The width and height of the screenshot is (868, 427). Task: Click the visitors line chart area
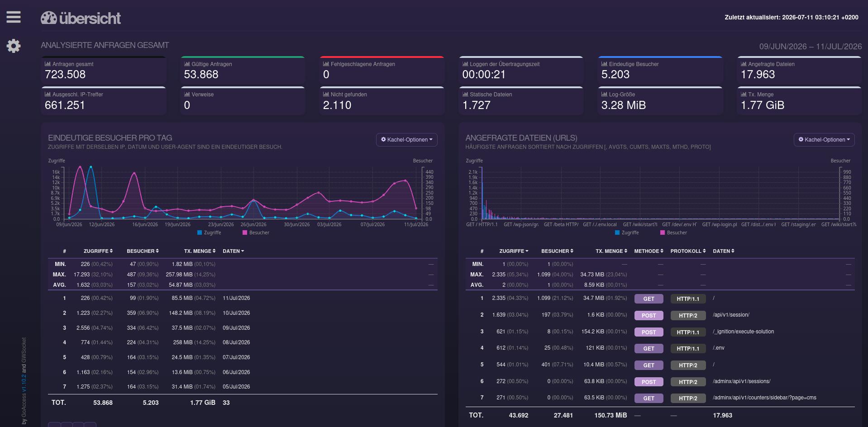pyautogui.click(x=243, y=193)
